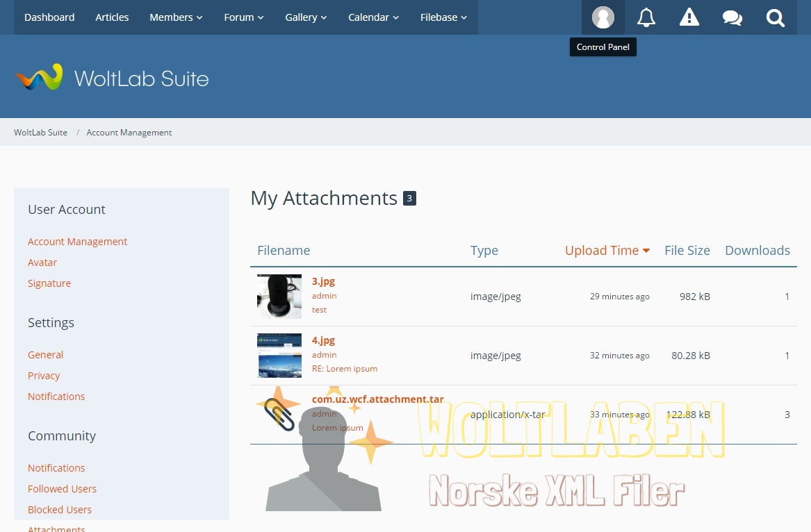
Task: Expand the Calendar menu dropdown
Action: tap(373, 17)
